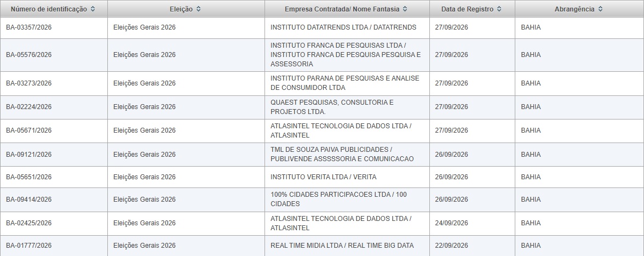Screen dimensions: 644x256
Task: Click sort arrows beside Eleição header
Action: 198,9
